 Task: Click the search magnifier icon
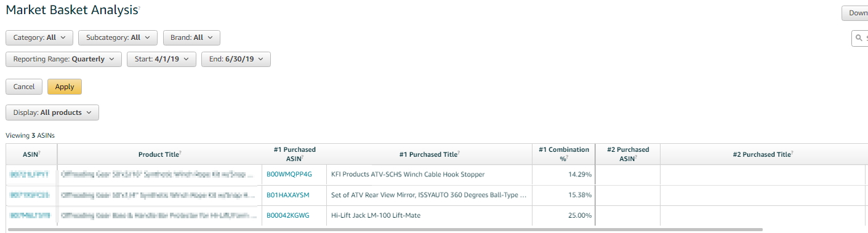pos(859,38)
